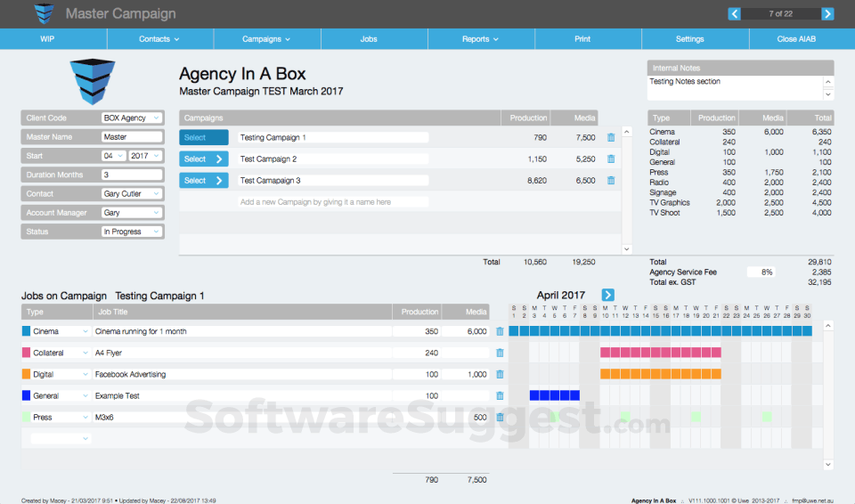Open Settings from the navigation bar
The height and width of the screenshot is (504, 855).
click(x=696, y=38)
